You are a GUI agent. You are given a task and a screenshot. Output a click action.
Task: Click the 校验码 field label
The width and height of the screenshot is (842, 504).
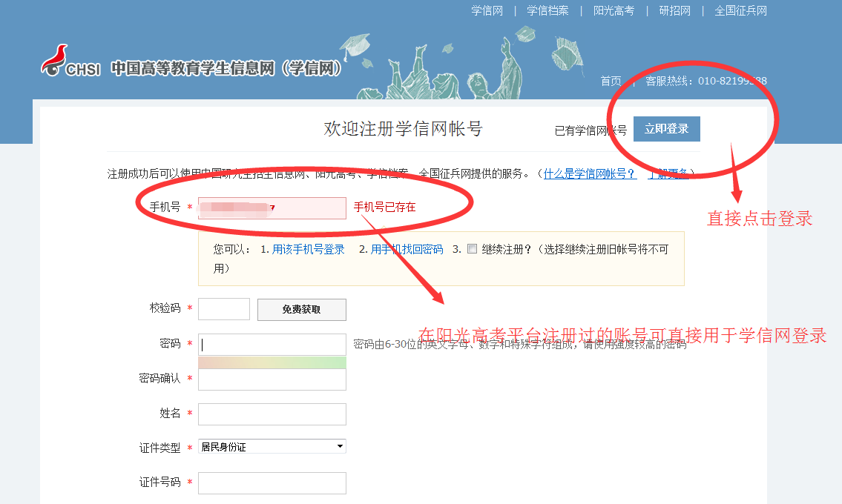165,308
